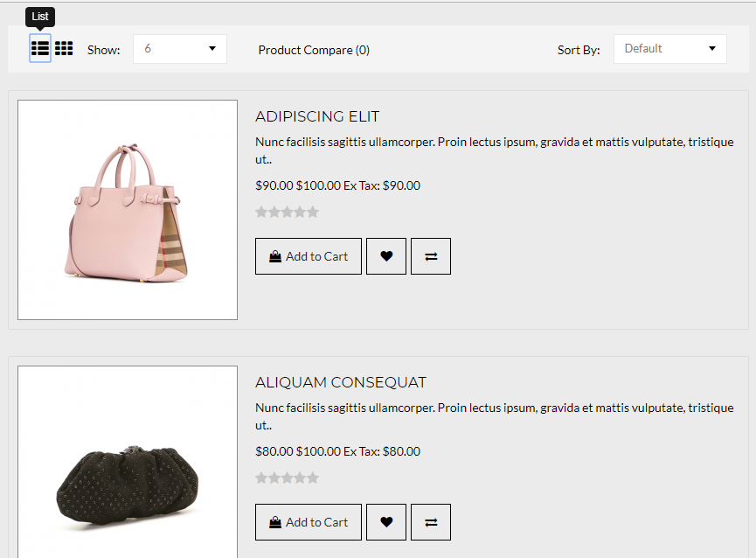Add Aliquam Consequat to cart

pos(309,522)
